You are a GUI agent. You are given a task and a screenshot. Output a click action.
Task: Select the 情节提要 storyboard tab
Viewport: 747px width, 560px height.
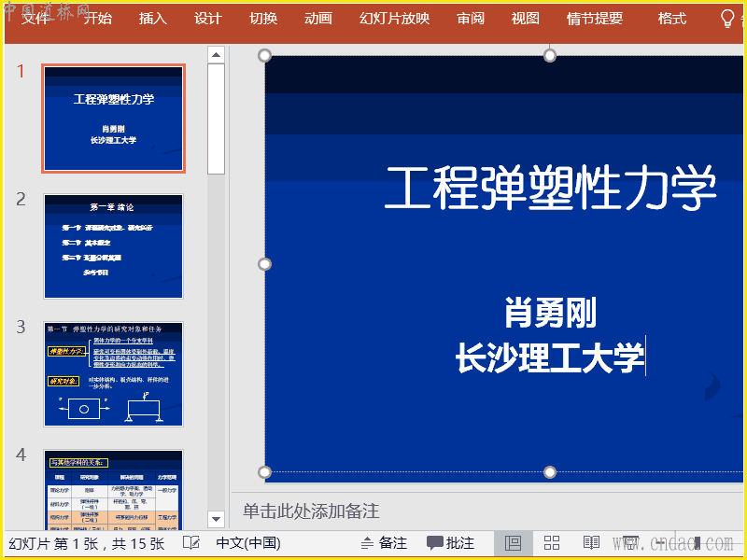pos(595,19)
